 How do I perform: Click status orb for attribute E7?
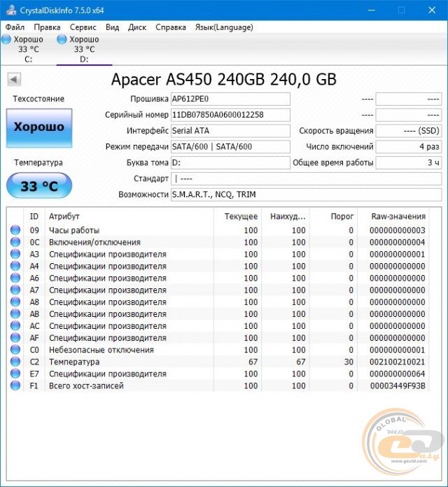pyautogui.click(x=15, y=374)
